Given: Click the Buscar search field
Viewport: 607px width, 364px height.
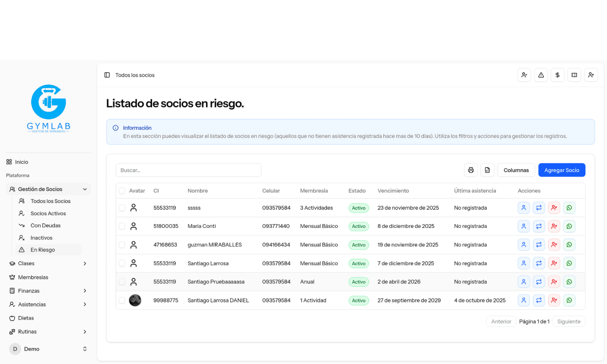Looking at the screenshot, I should coord(188,170).
